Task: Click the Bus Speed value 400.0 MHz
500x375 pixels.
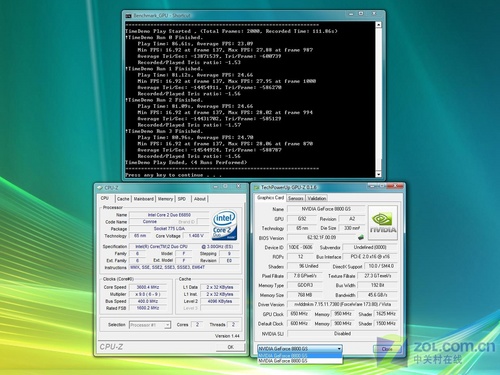Action: point(148,301)
